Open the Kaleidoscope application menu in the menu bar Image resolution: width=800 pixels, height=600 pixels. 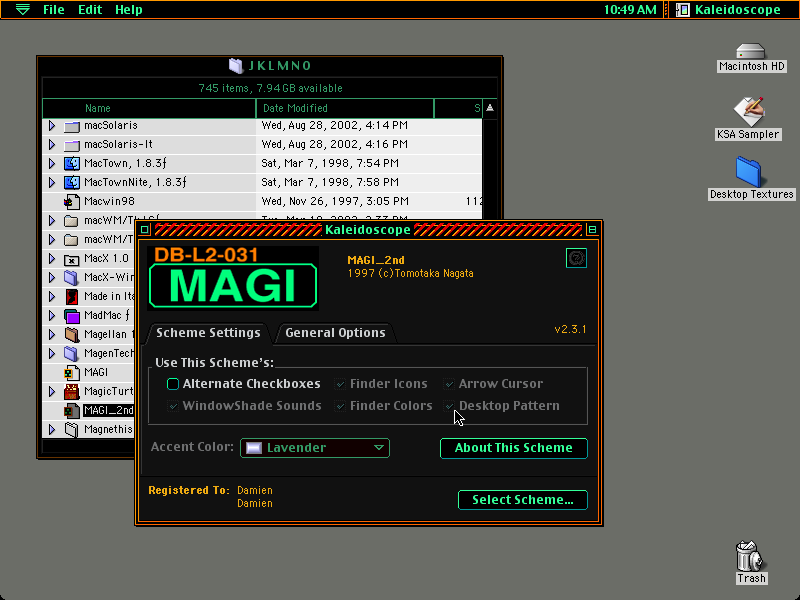click(x=728, y=9)
